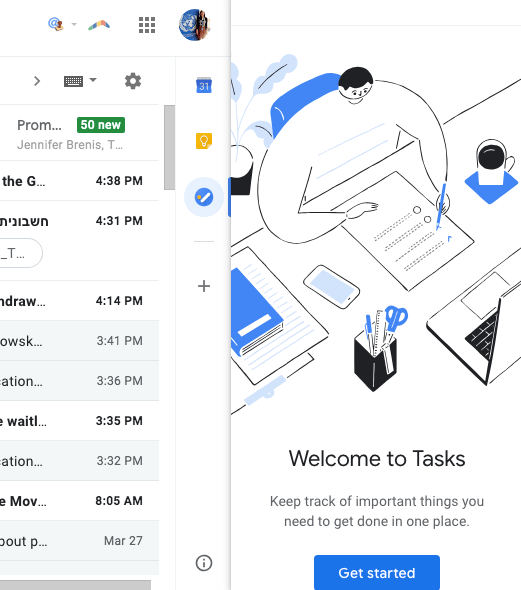Open Gmail settings gear icon

coord(133,81)
